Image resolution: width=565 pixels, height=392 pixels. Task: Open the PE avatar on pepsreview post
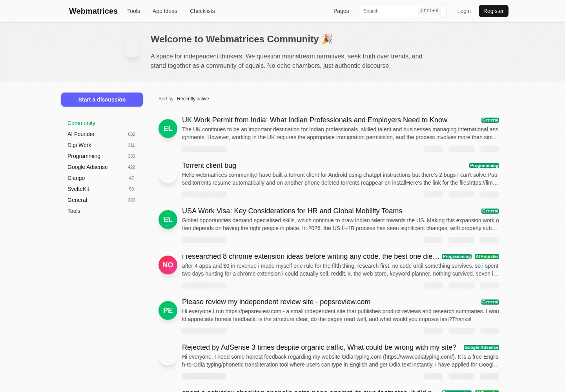[x=168, y=310]
